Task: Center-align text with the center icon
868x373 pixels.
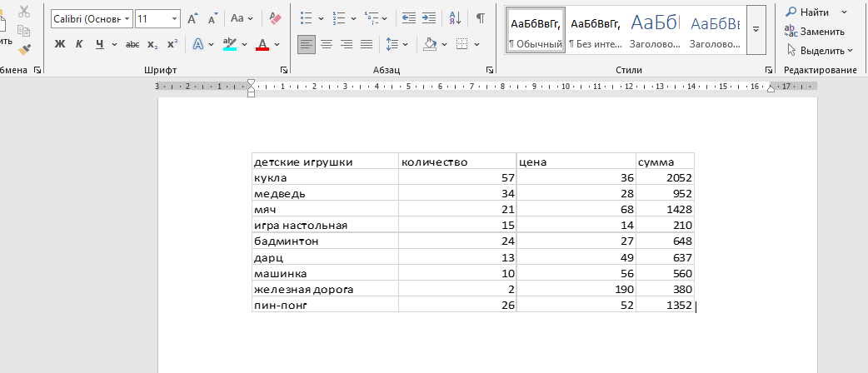Action: 327,44
